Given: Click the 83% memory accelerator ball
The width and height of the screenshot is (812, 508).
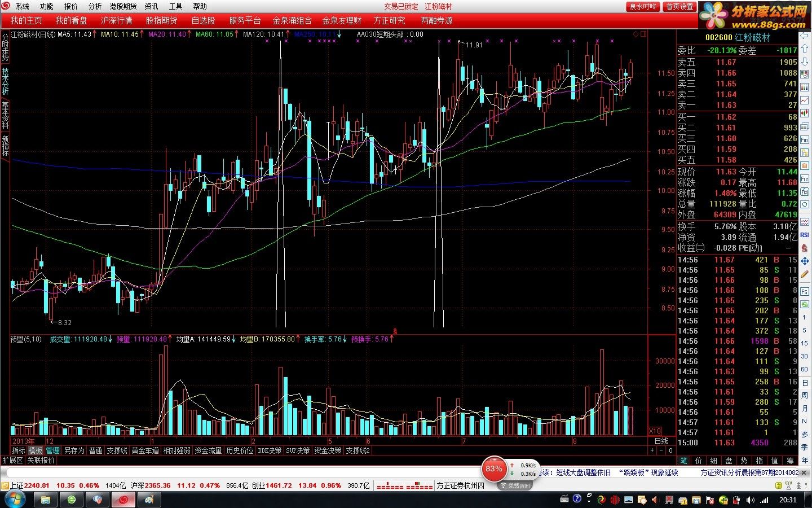Looking at the screenshot, I should (493, 469).
